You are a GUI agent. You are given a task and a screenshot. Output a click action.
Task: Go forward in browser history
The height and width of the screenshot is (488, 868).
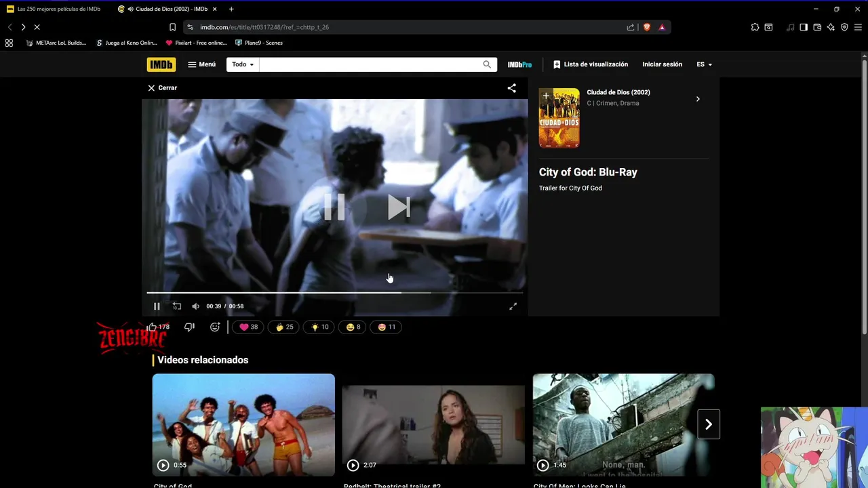tap(23, 27)
